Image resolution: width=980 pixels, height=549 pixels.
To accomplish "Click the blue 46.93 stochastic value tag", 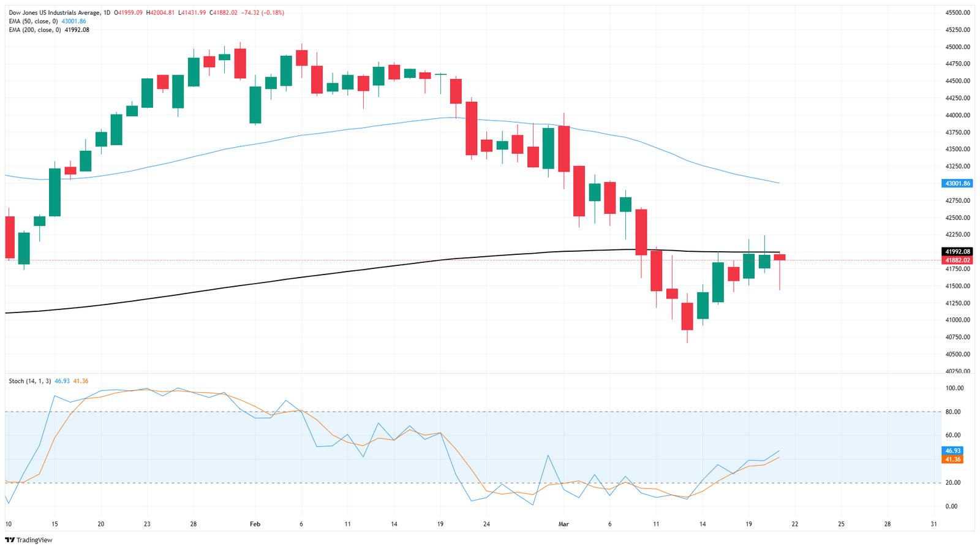I will coord(954,450).
